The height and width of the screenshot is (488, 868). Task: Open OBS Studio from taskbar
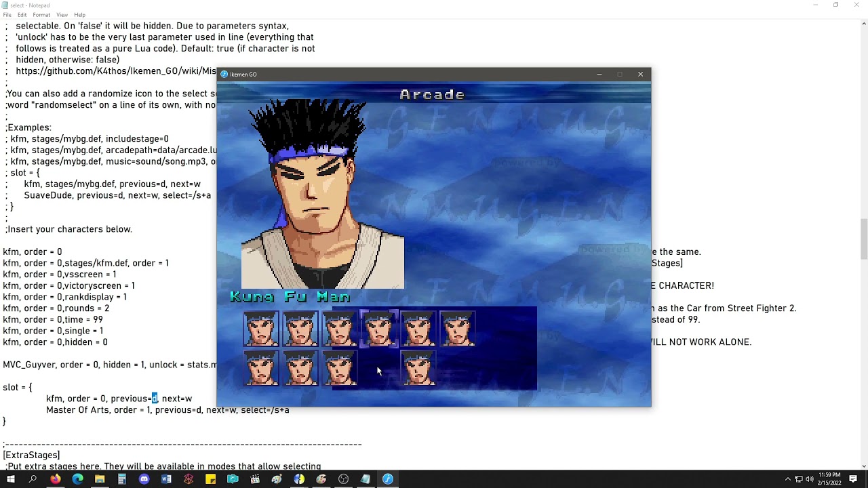(x=343, y=479)
